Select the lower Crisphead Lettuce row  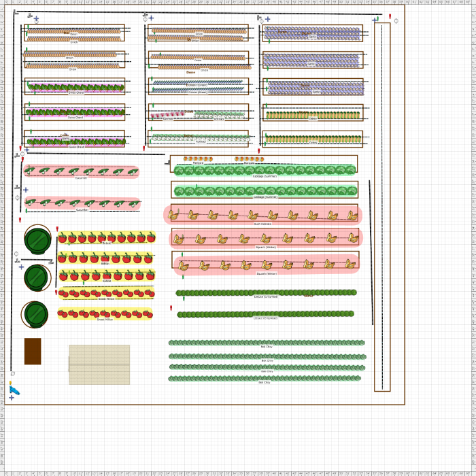click(266, 314)
